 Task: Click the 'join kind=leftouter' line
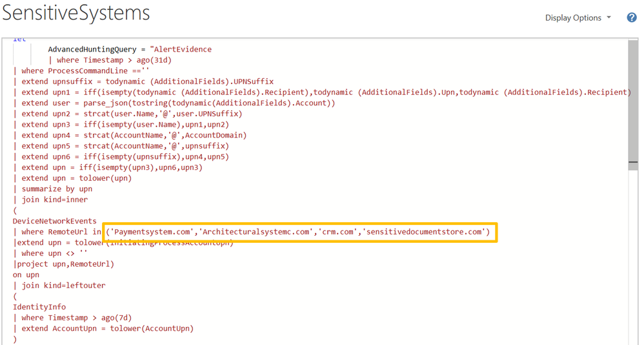[x=59, y=286]
